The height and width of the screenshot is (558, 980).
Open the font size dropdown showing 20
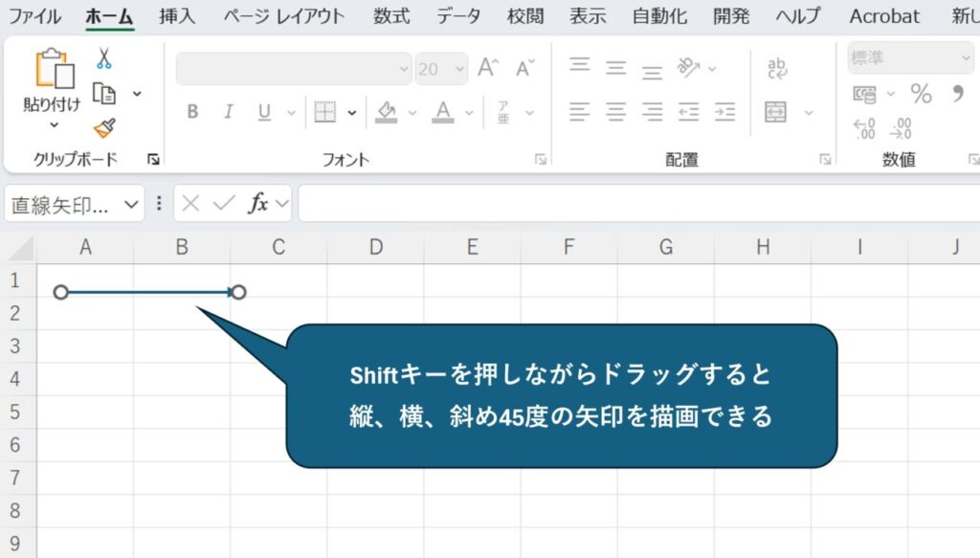coord(460,69)
